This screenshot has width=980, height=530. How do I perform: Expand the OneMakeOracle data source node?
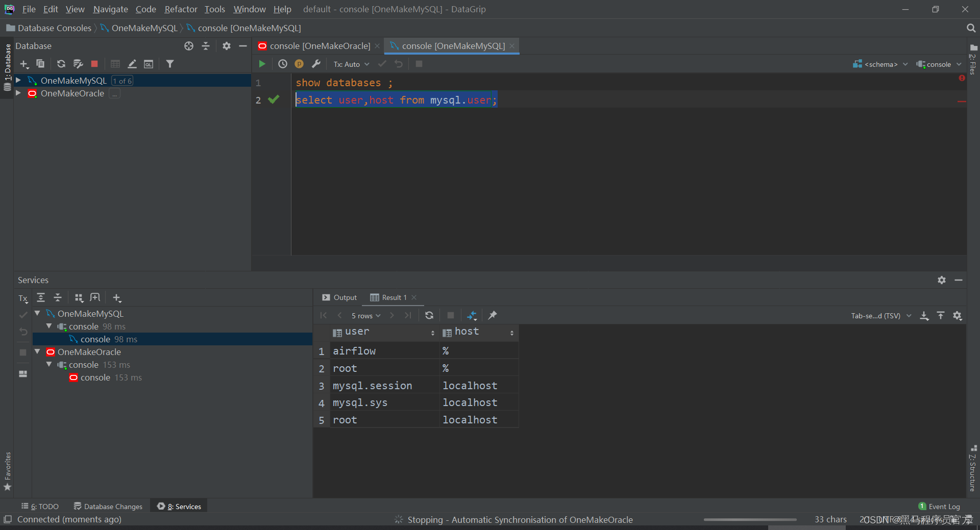click(18, 93)
